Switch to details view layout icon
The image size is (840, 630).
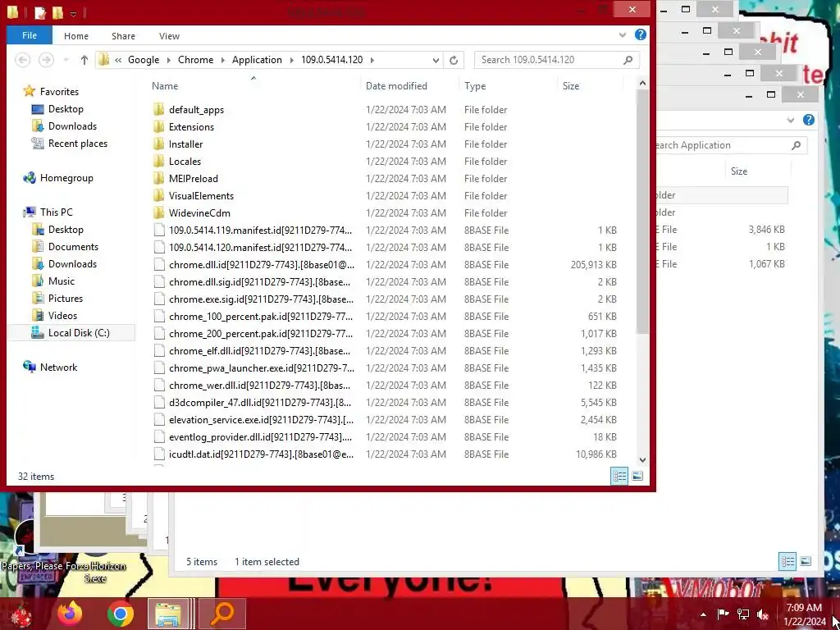coord(619,476)
